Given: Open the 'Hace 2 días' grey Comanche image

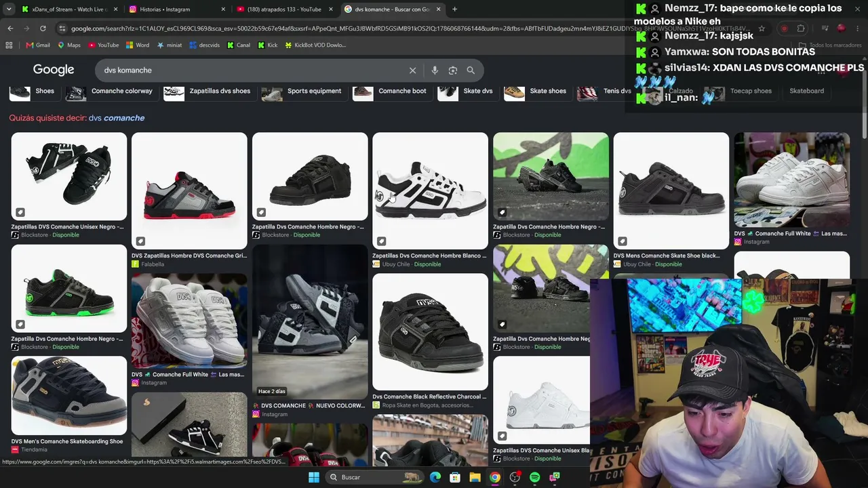Looking at the screenshot, I should [x=310, y=321].
